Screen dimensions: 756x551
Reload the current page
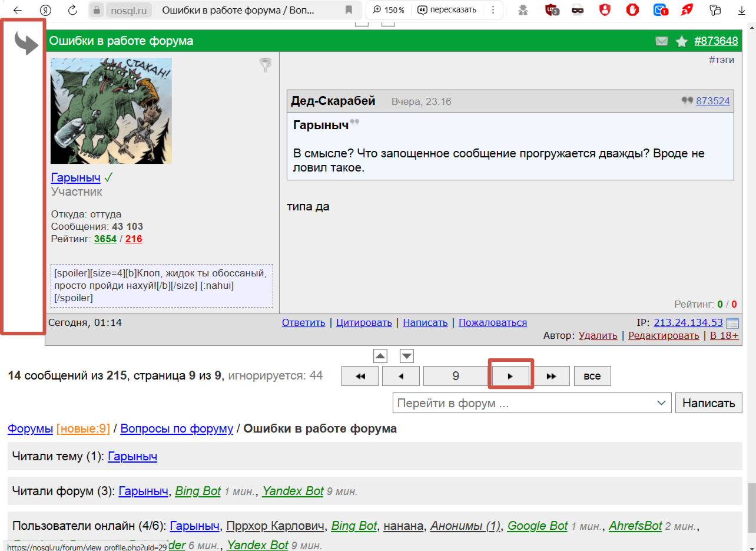72,10
